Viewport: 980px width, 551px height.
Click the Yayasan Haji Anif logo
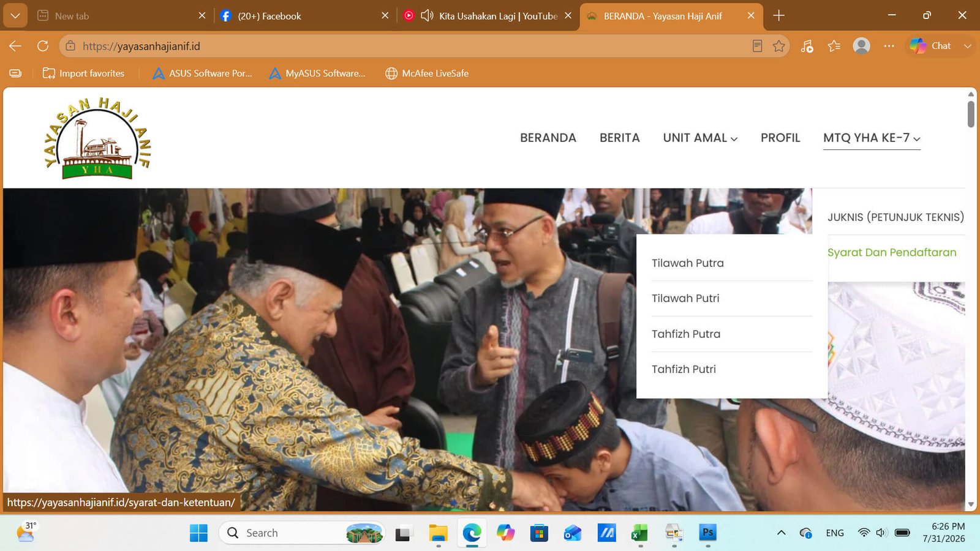point(97,138)
